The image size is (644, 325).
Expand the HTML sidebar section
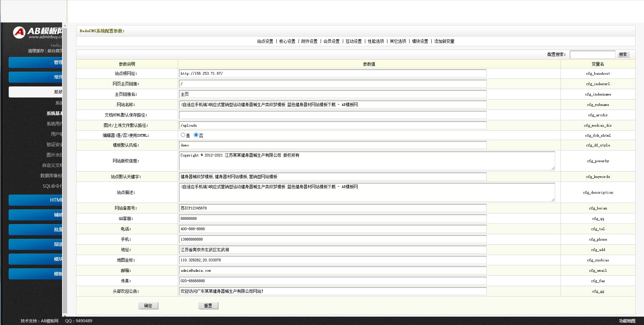[36, 200]
